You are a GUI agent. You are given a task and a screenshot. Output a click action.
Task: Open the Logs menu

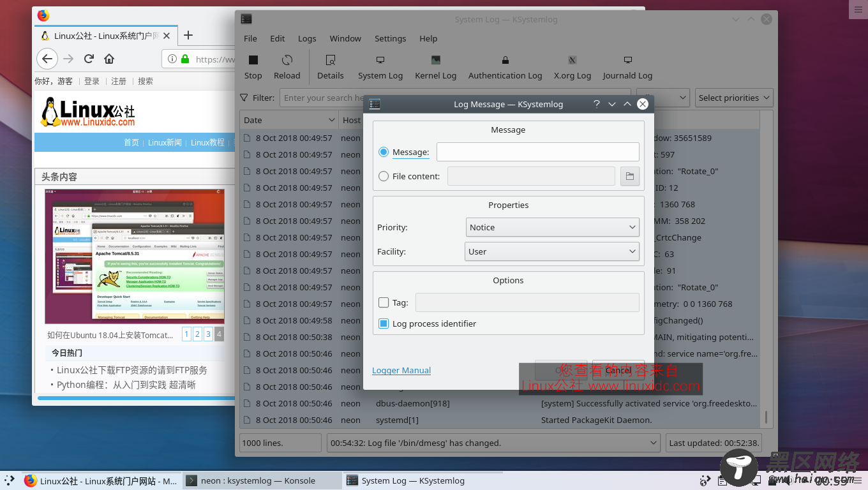coord(307,38)
